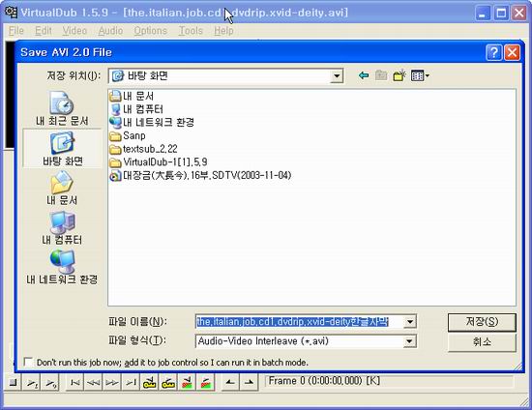Expand the 저장 위치 location dropdown
Viewport: 532px width, 410px height.
(x=337, y=76)
